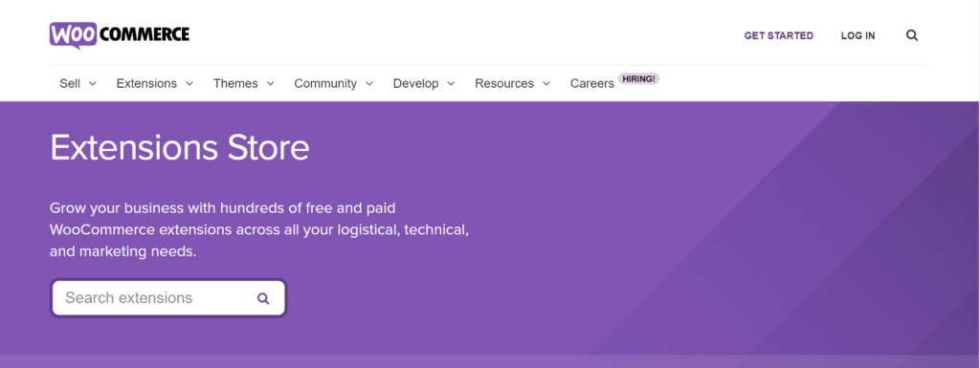980x368 pixels.
Task: Open the Extensions menu item
Action: coord(146,83)
